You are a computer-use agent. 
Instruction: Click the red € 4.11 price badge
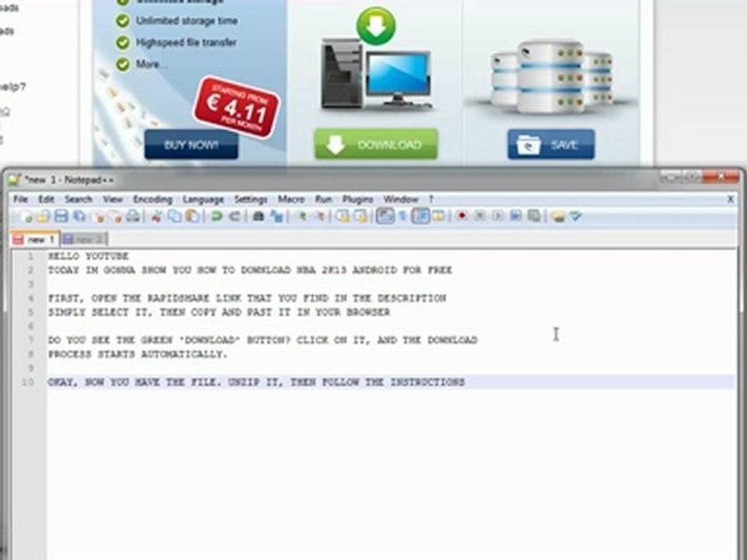point(237,107)
